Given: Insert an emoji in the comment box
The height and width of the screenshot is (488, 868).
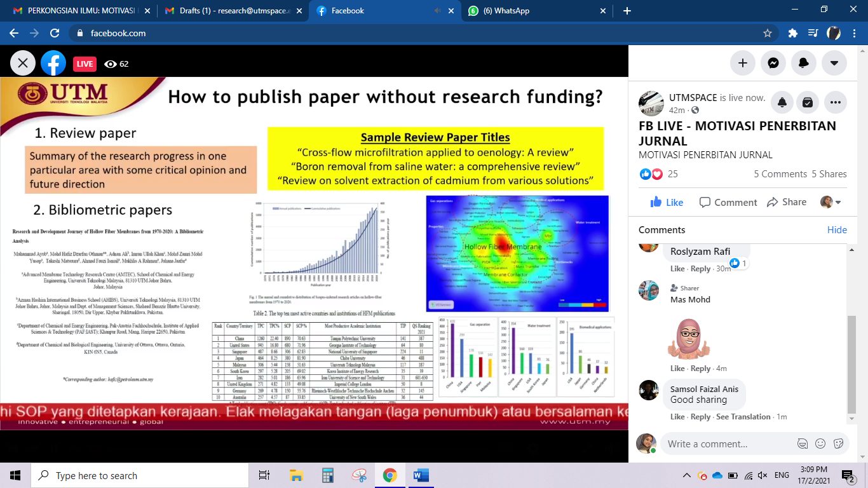Looking at the screenshot, I should pos(820,444).
